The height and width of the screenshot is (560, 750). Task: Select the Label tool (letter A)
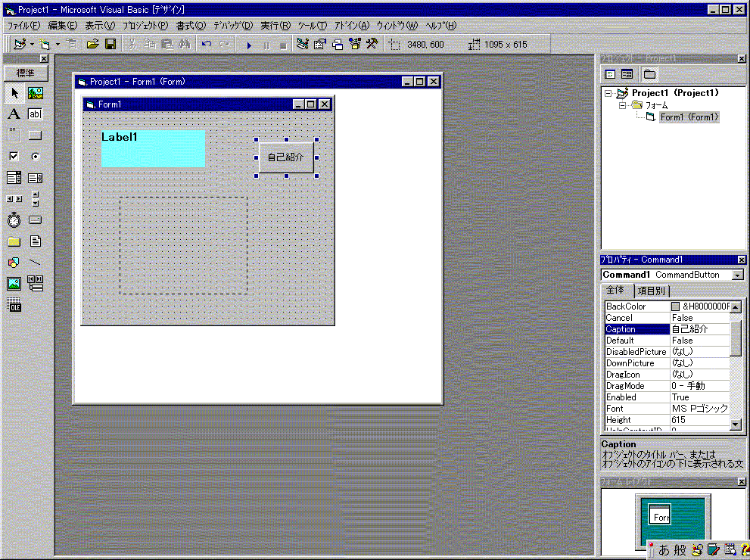click(14, 114)
